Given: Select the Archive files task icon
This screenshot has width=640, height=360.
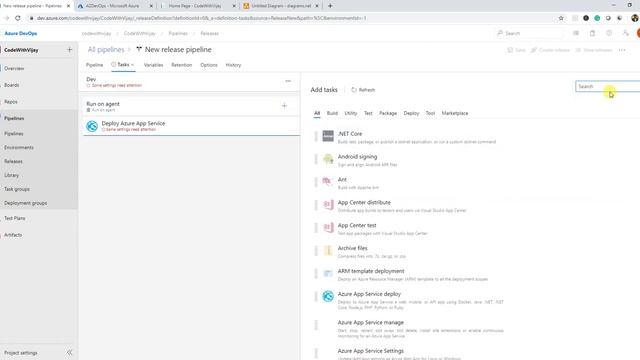Looking at the screenshot, I should click(x=328, y=250).
